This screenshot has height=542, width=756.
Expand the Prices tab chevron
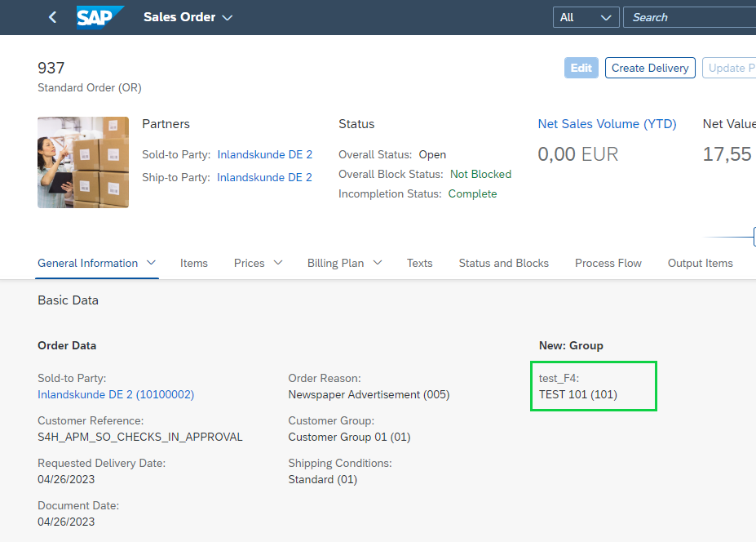pyautogui.click(x=278, y=263)
